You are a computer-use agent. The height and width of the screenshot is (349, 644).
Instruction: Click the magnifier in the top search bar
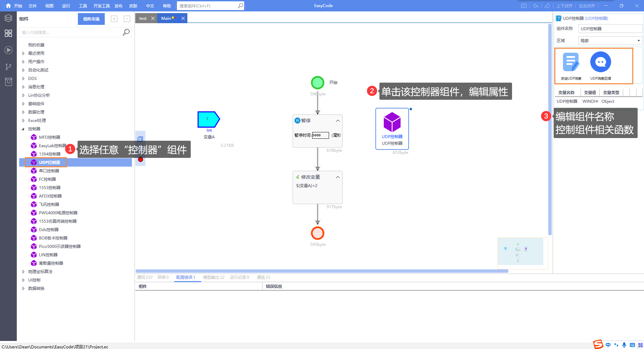240,6
